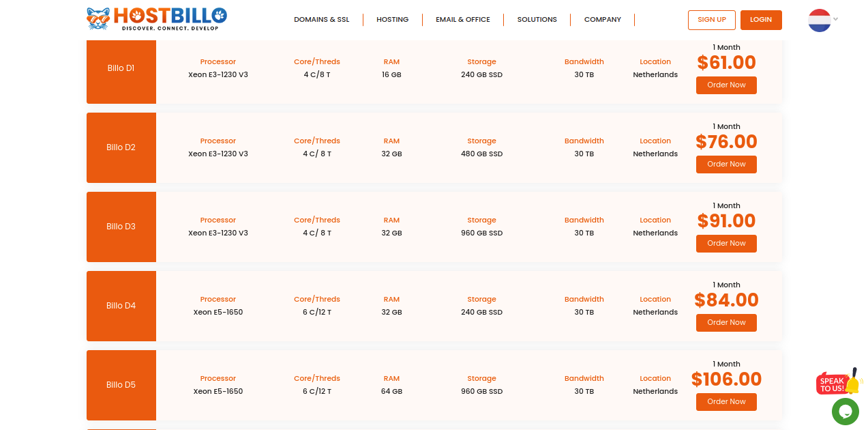Screen dimensions: 868x430
Task: Click Billo D4's 30 TB bandwidth value
Action: pos(584,312)
